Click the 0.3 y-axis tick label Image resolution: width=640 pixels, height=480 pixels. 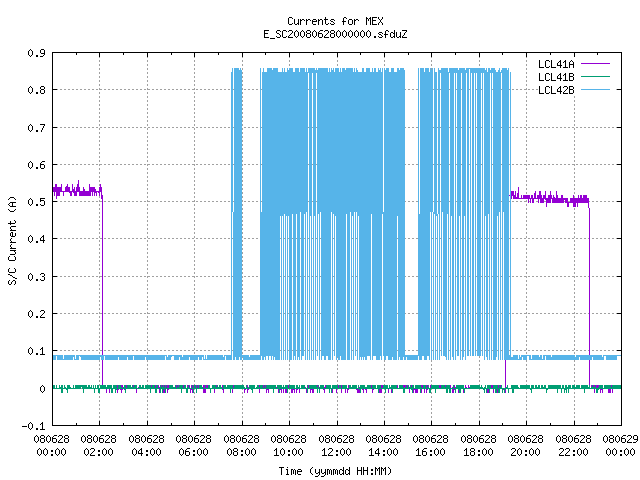click(36, 277)
